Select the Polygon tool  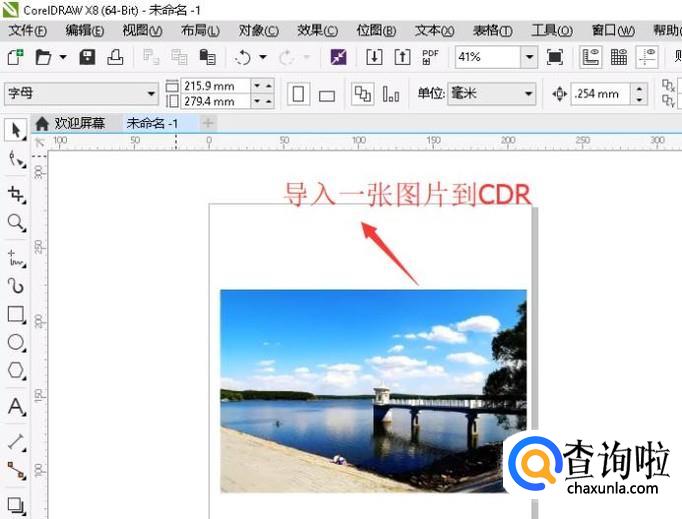[x=16, y=371]
